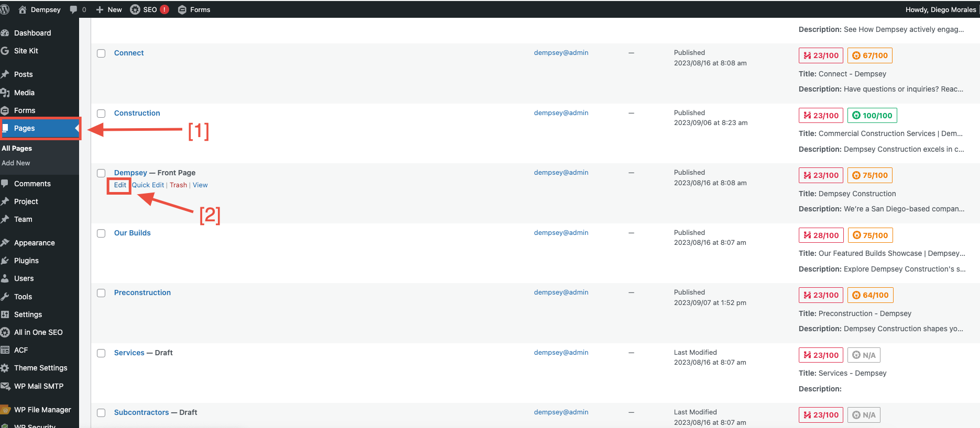Click Trash link for Dempsey page

pos(178,185)
